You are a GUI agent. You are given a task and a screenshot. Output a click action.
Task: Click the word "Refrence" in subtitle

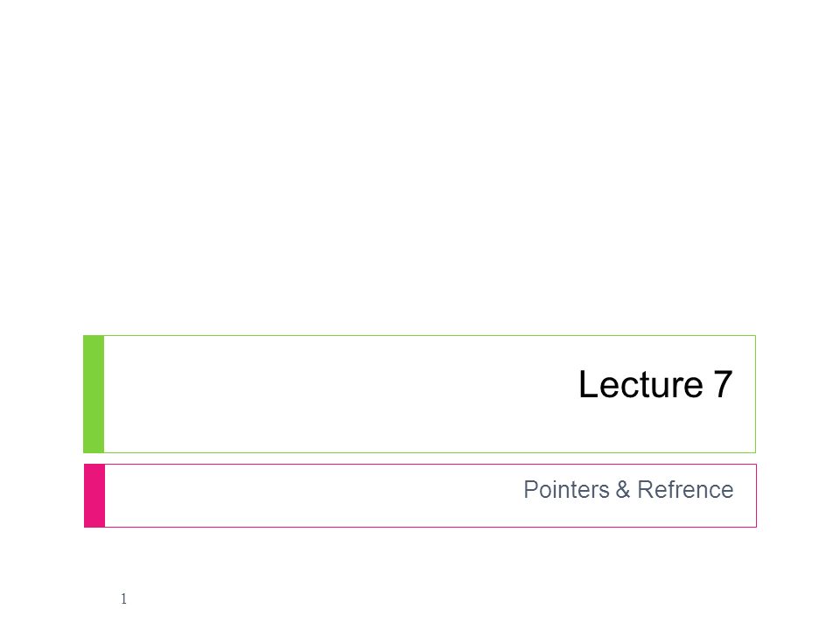pyautogui.click(x=685, y=490)
